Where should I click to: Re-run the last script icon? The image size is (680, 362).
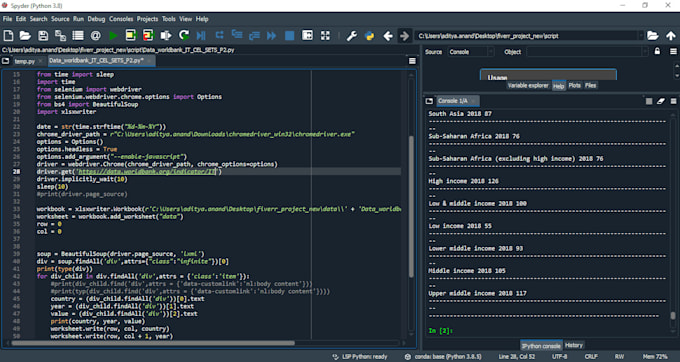tap(184, 36)
